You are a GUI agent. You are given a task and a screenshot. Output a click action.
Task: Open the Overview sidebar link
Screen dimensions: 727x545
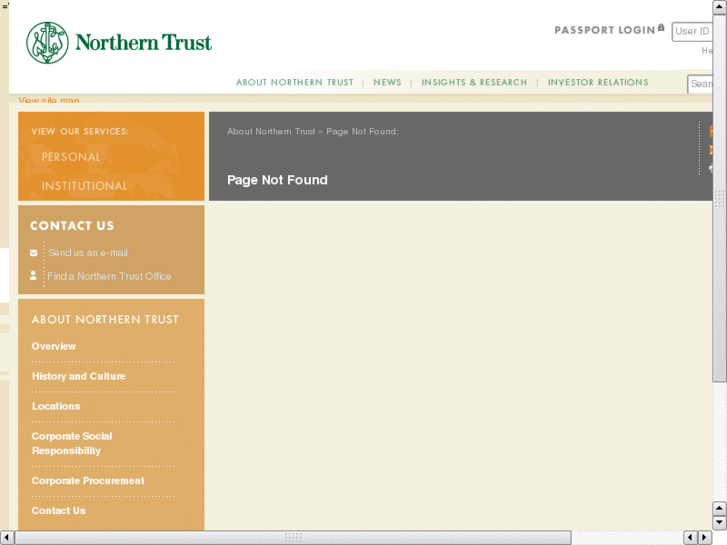pos(54,346)
